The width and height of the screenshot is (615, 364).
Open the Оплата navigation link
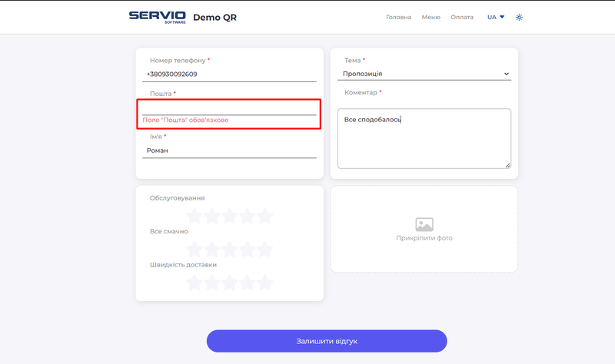point(462,17)
